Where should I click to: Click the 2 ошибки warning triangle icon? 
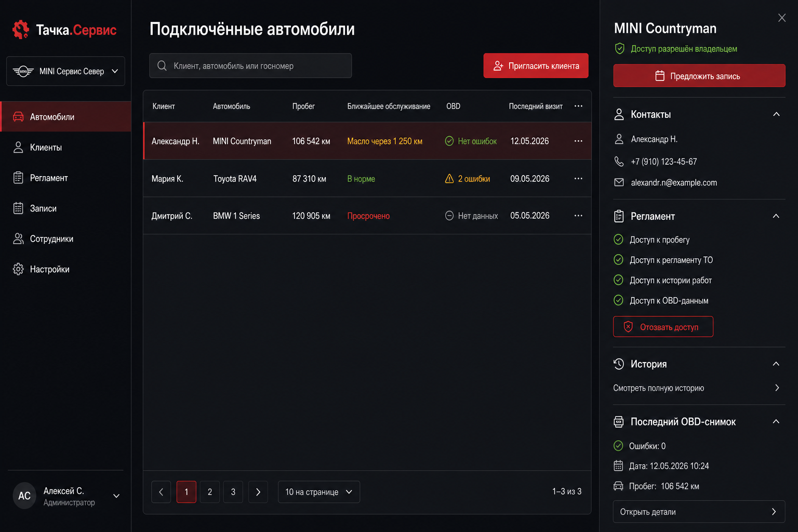click(449, 178)
